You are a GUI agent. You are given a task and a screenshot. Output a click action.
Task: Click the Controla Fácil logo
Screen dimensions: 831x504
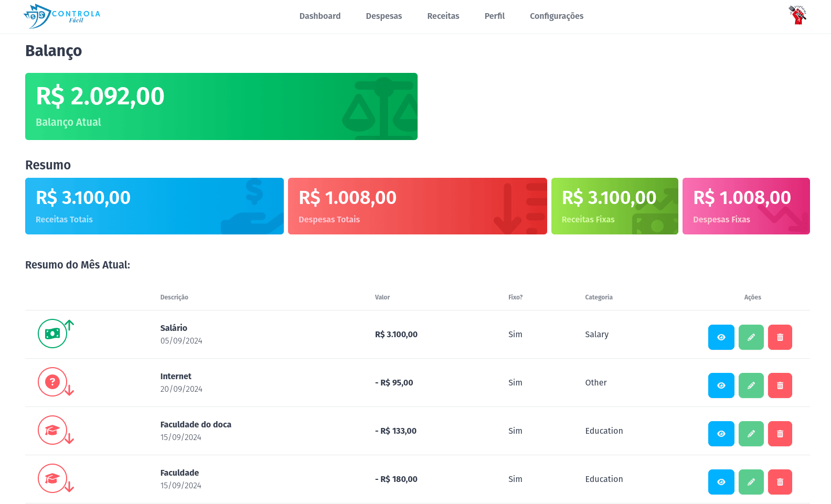(62, 16)
